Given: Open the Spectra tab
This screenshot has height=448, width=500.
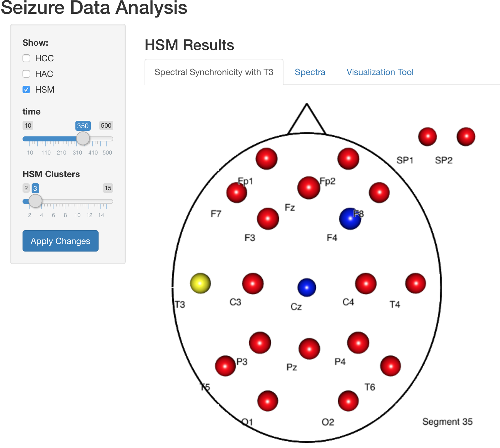Looking at the screenshot, I should tap(310, 72).
